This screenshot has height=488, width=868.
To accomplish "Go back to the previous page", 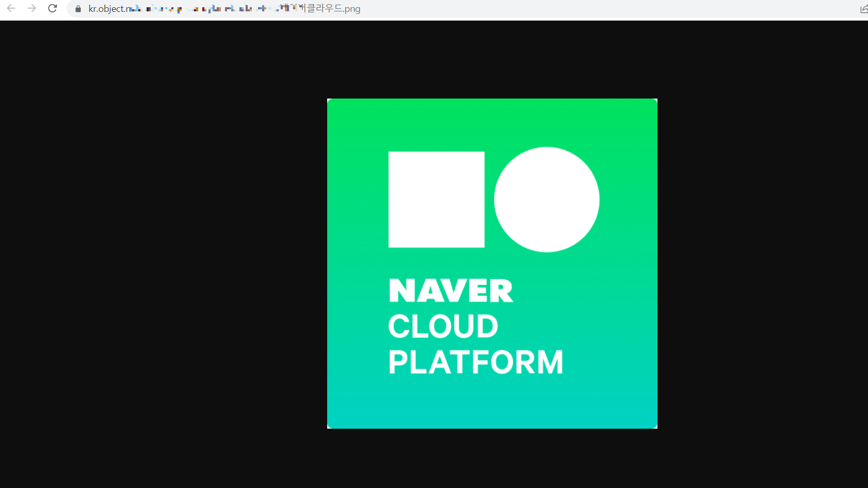I will [x=11, y=8].
